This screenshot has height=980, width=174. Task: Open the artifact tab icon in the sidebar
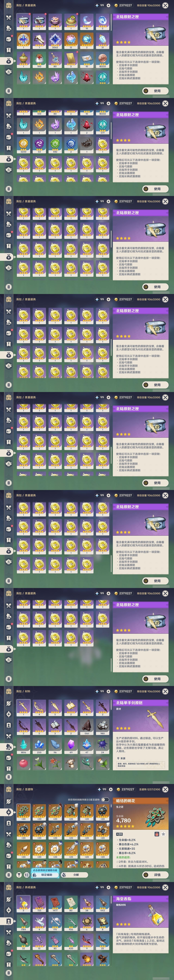[8, 812]
